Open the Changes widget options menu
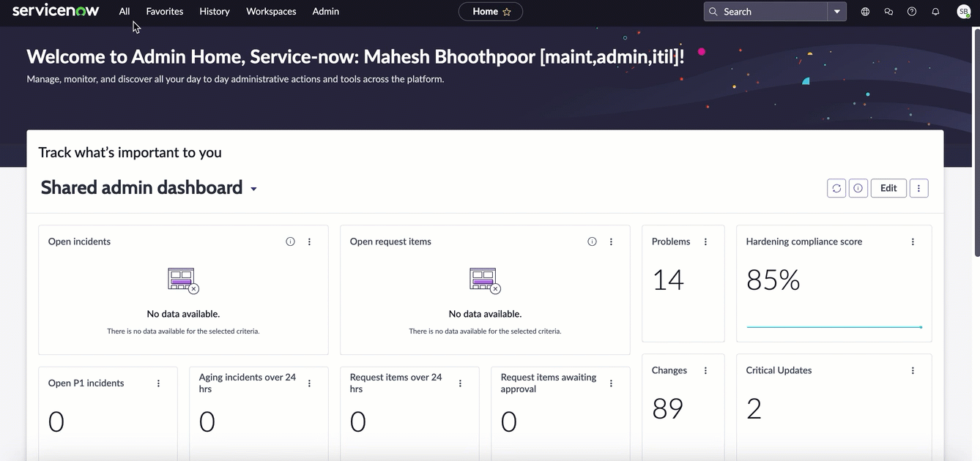Image resolution: width=980 pixels, height=461 pixels. (705, 371)
